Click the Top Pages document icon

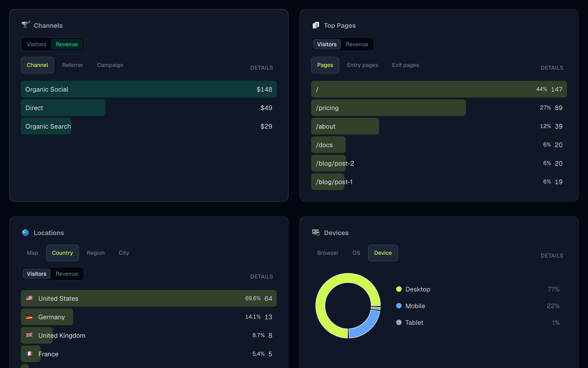click(316, 25)
